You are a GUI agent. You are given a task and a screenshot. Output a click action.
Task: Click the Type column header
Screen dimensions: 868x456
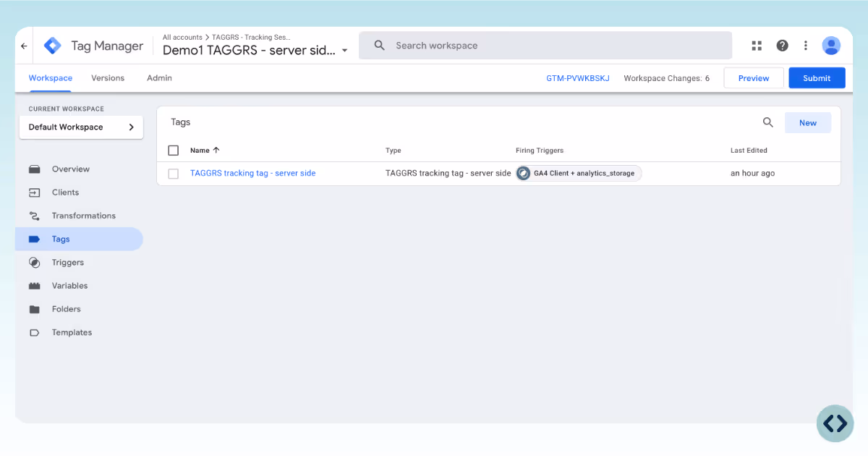point(393,151)
